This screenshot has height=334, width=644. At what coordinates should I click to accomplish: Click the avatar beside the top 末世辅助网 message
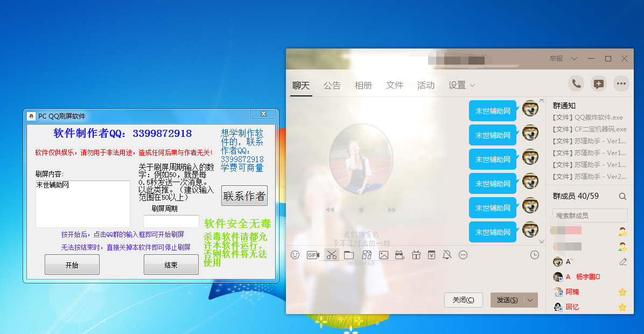tap(530, 108)
